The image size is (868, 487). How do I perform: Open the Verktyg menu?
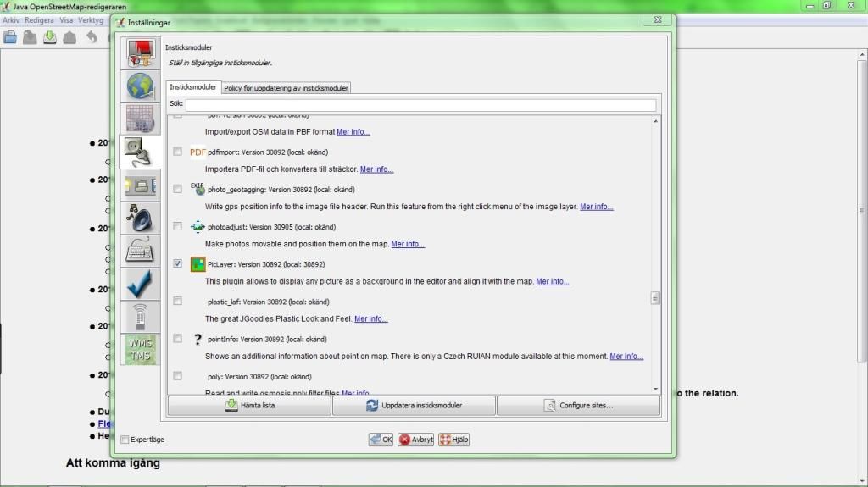click(x=91, y=20)
